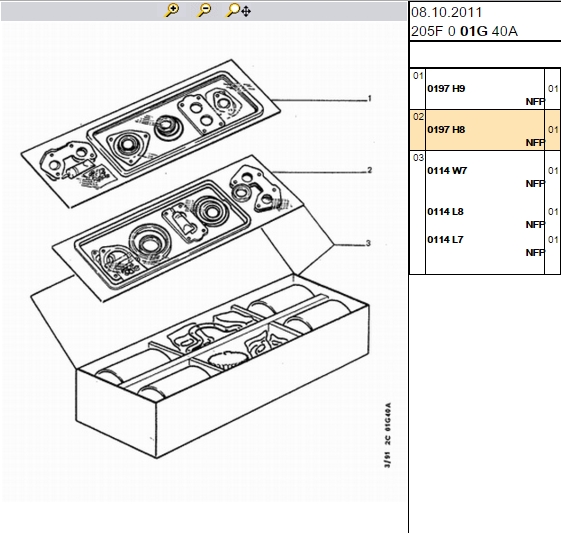Click the zoom in magnifier icon
Screen dimensions: 561x533
[172, 10]
